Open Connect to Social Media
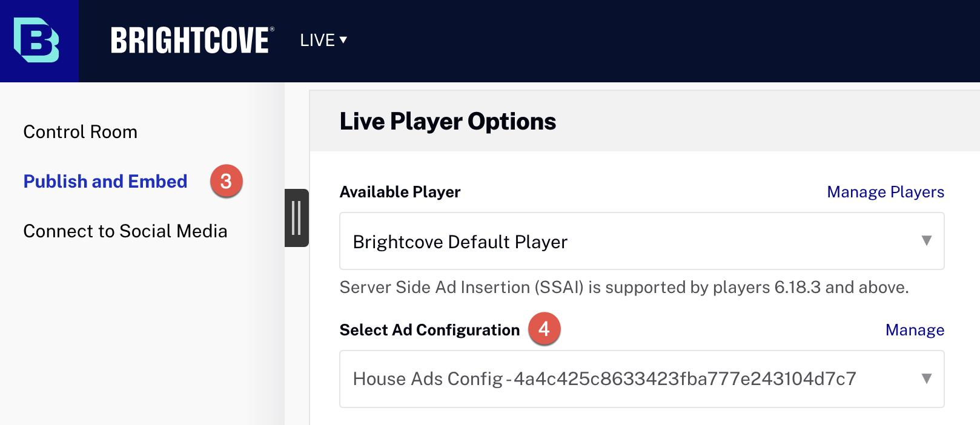 pos(125,231)
